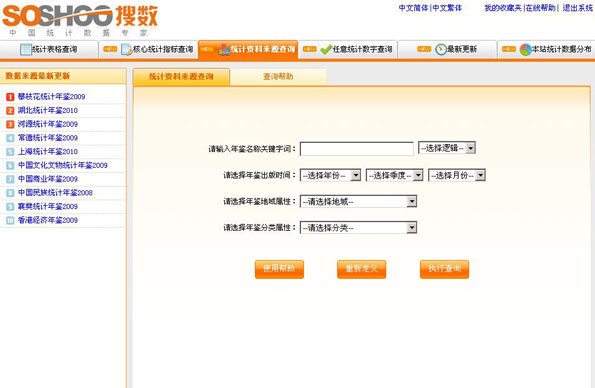This screenshot has width=595, height=388.
Task: Click the clock icon beside 最新更新
Action: click(441, 49)
